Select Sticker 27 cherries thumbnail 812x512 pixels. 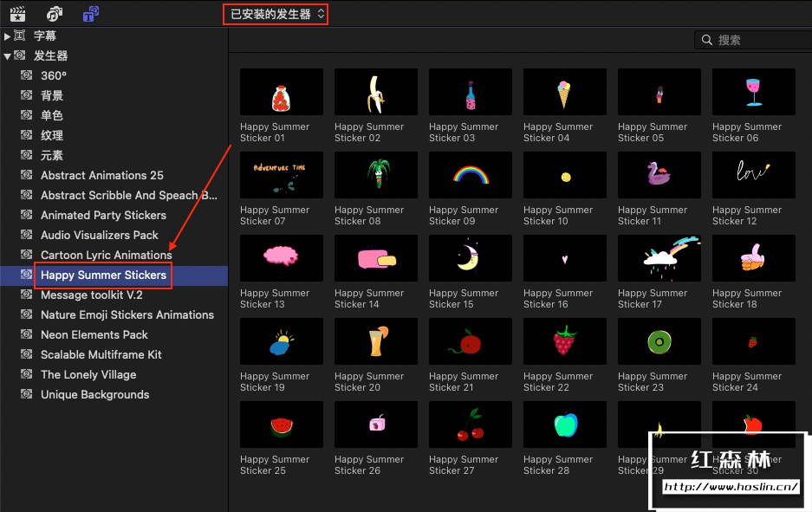(x=471, y=425)
